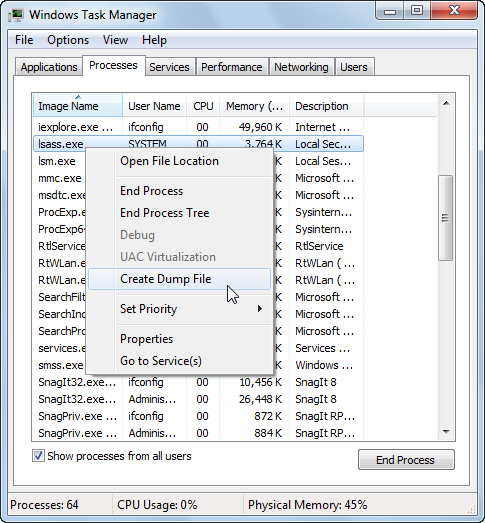
Task: Click the End Process button at bottom
Action: [x=406, y=460]
